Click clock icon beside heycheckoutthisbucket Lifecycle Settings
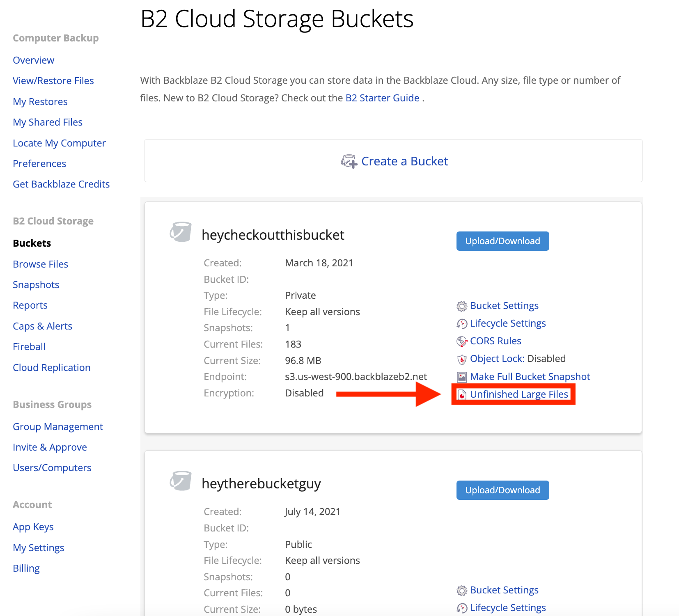Viewport: 679px width, 616px height. (x=462, y=324)
